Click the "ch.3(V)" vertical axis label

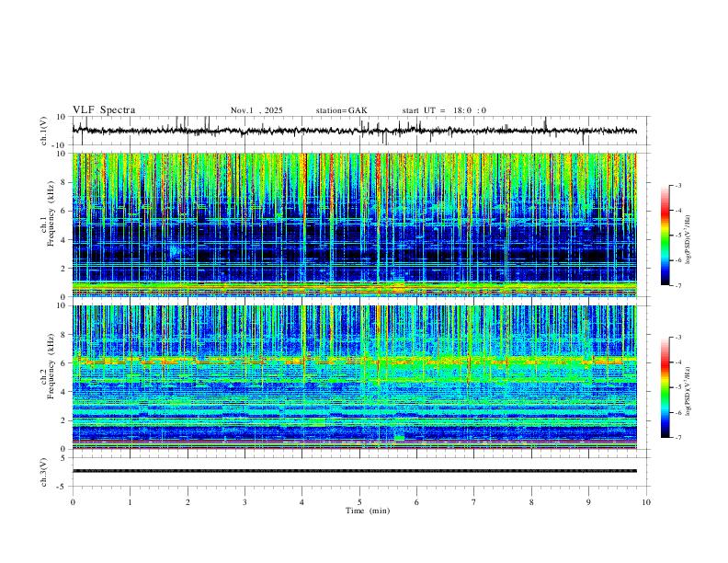click(44, 472)
